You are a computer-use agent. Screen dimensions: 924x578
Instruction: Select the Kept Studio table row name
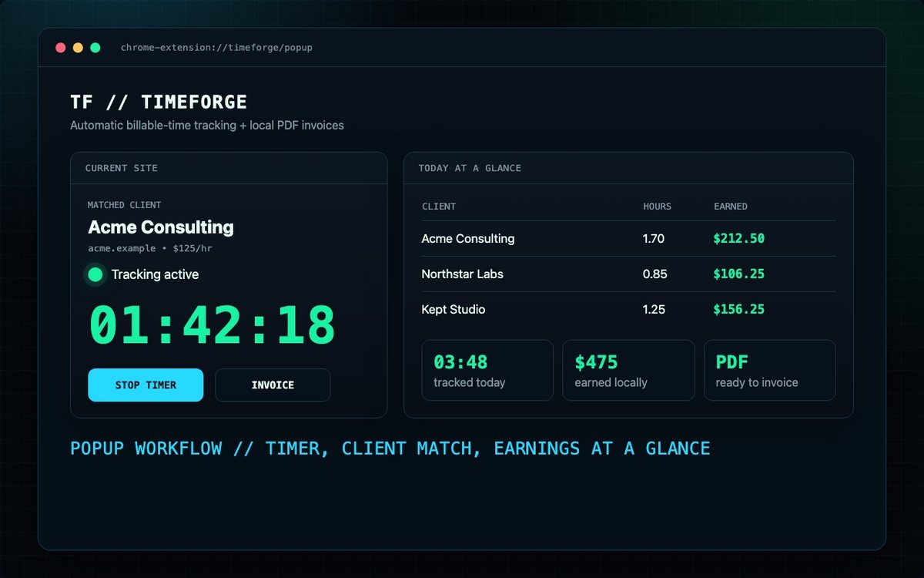[x=454, y=310]
